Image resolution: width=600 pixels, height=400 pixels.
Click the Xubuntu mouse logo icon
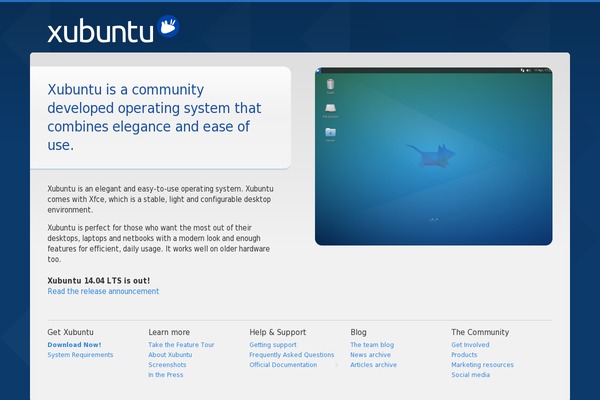pos(168,26)
